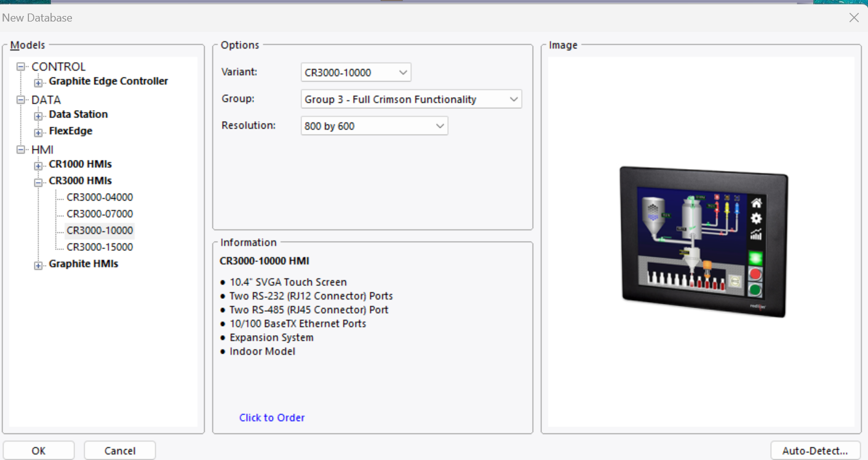
Task: Select DATA category label
Action: [x=46, y=100]
